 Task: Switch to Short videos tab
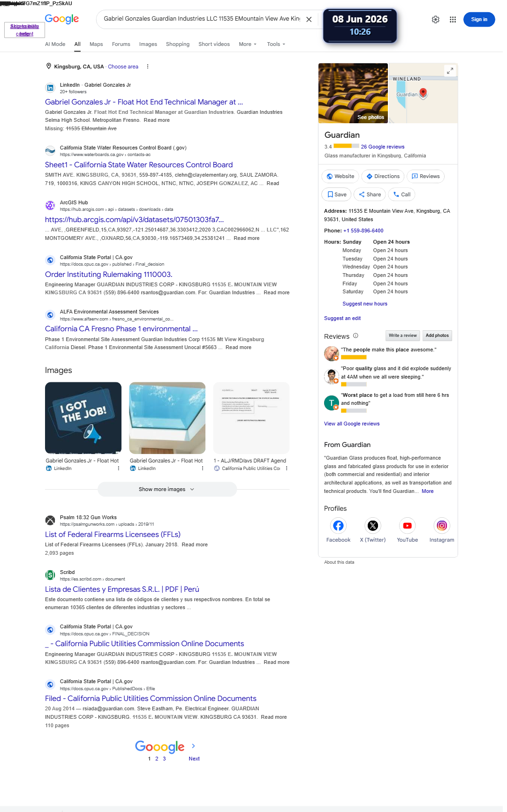pos(214,44)
